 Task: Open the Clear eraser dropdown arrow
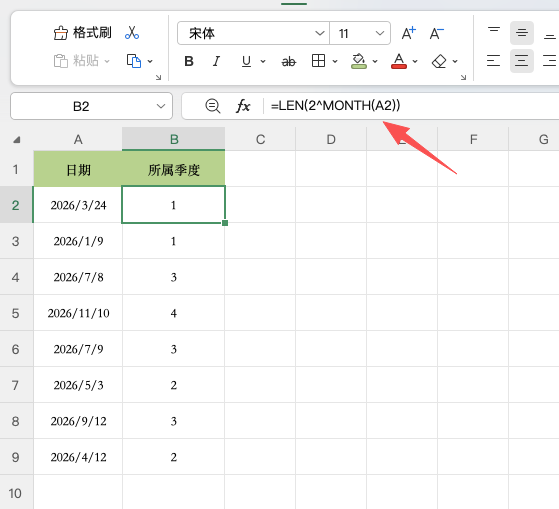pyautogui.click(x=455, y=61)
